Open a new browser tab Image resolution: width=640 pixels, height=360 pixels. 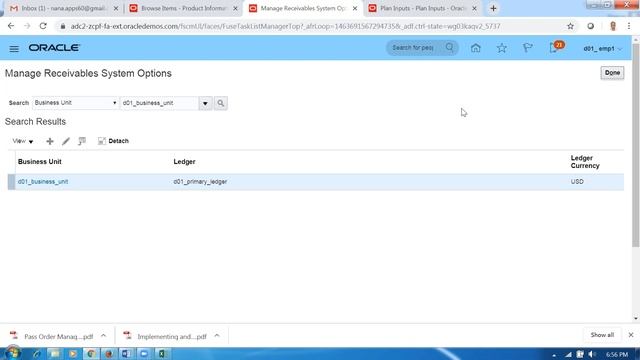tap(493, 8)
